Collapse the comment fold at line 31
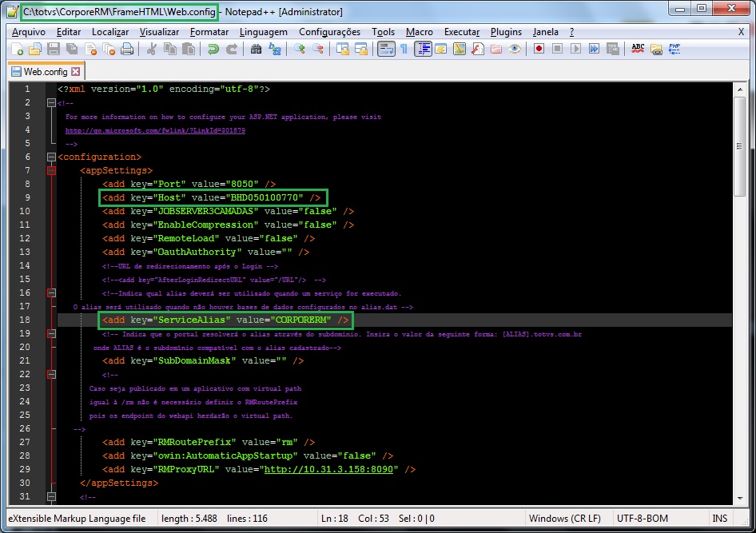Image resolution: width=756 pixels, height=533 pixels. coord(51,496)
